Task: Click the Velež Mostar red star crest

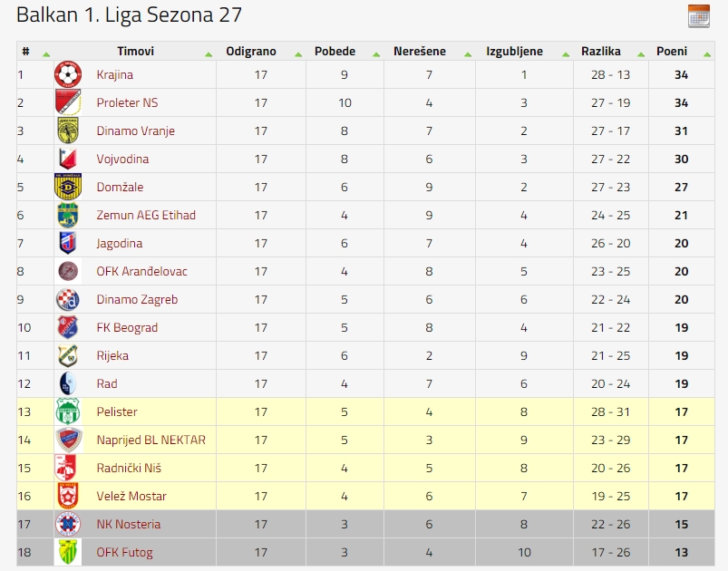Action: tap(68, 496)
